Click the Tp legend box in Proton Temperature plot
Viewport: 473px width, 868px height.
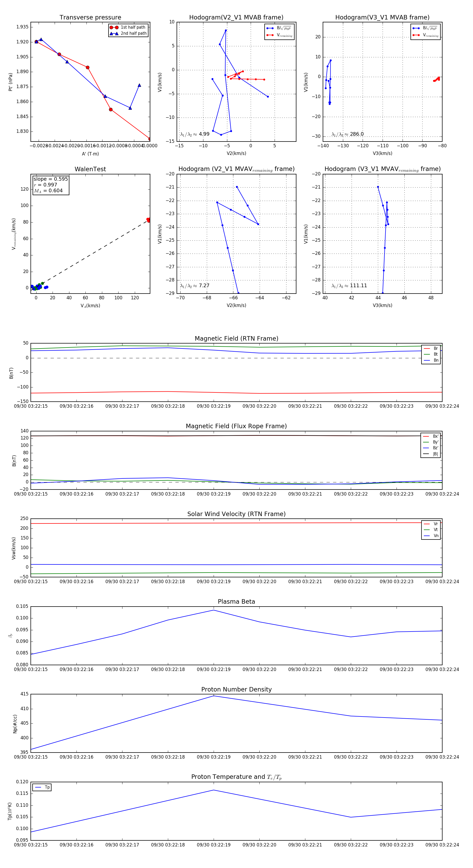pyautogui.click(x=42, y=788)
